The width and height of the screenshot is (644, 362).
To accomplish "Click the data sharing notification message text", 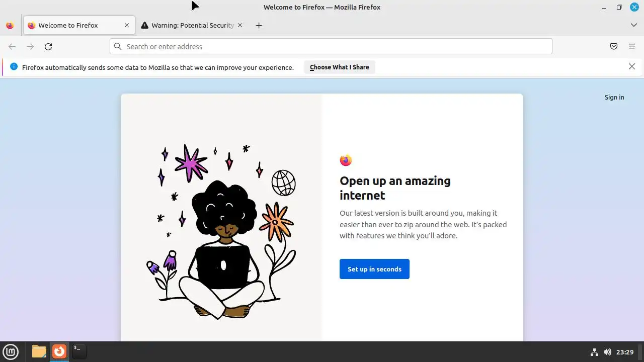I will (x=158, y=67).
